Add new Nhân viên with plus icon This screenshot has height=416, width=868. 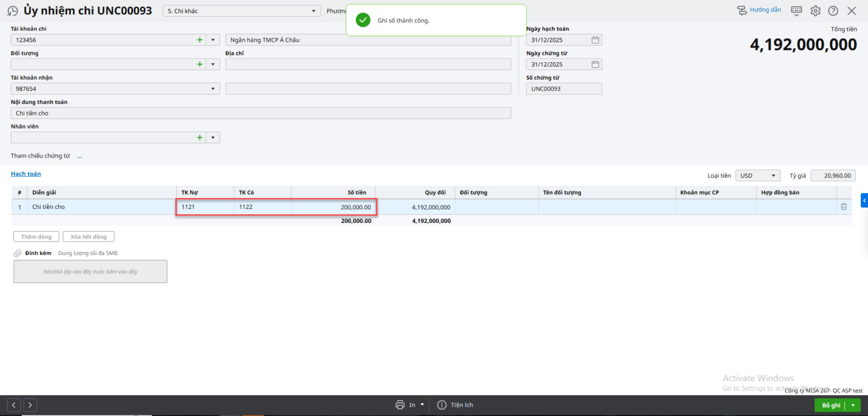point(200,138)
